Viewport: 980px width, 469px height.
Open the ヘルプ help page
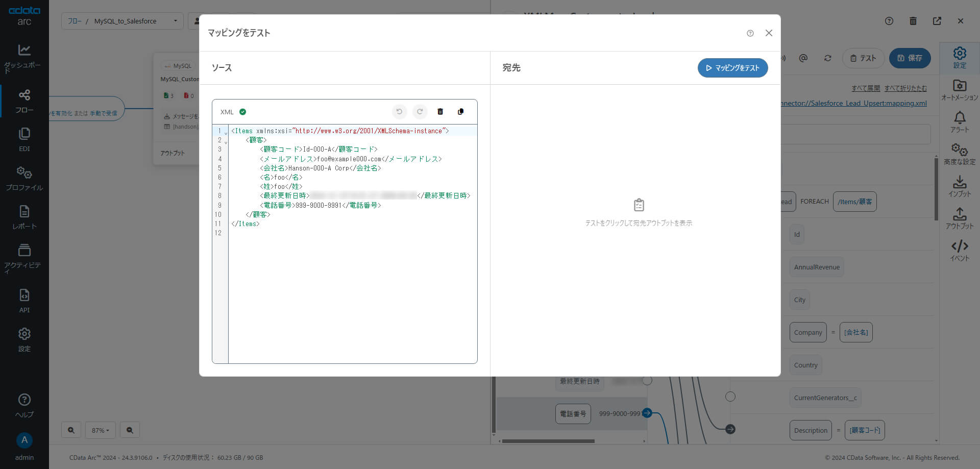click(x=24, y=406)
